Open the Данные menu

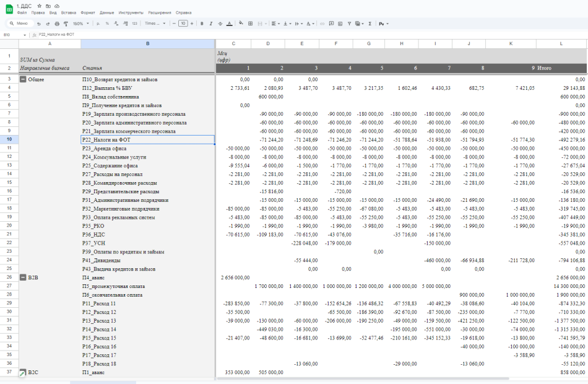coord(106,12)
